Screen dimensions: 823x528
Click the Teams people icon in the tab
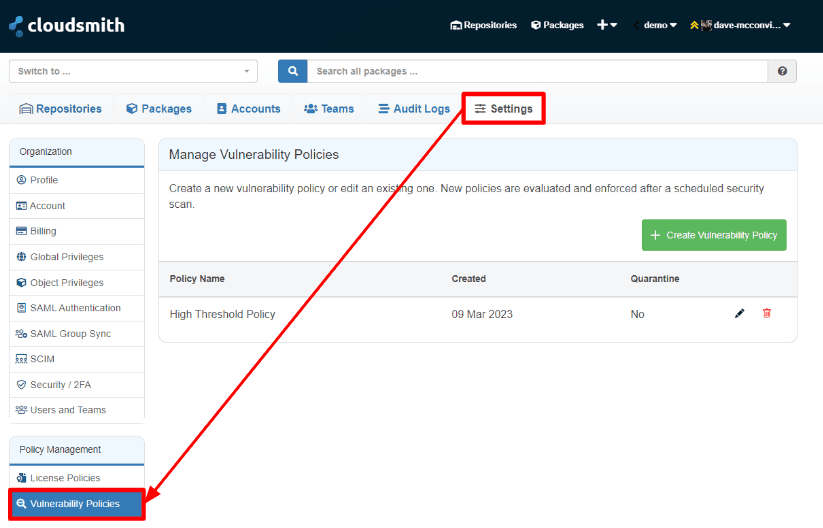[x=311, y=109]
